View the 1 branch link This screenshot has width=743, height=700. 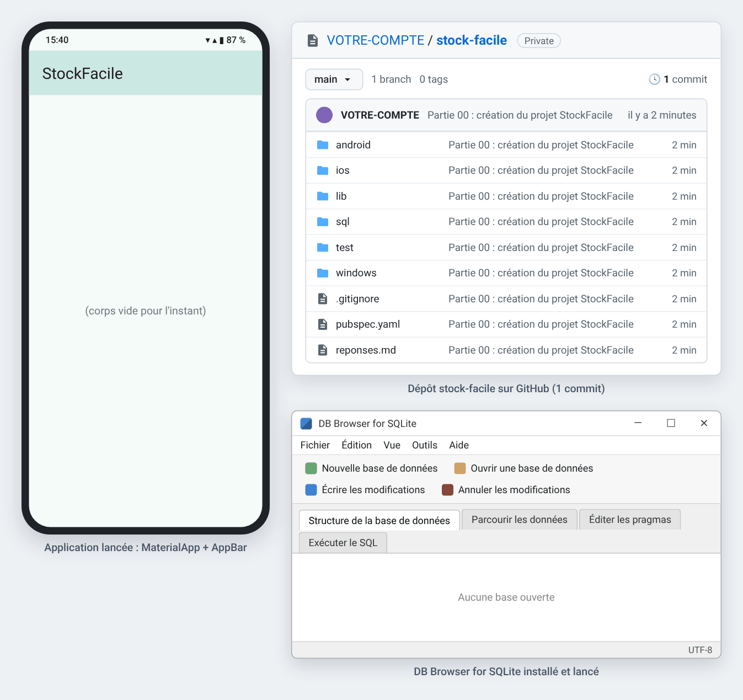click(391, 79)
